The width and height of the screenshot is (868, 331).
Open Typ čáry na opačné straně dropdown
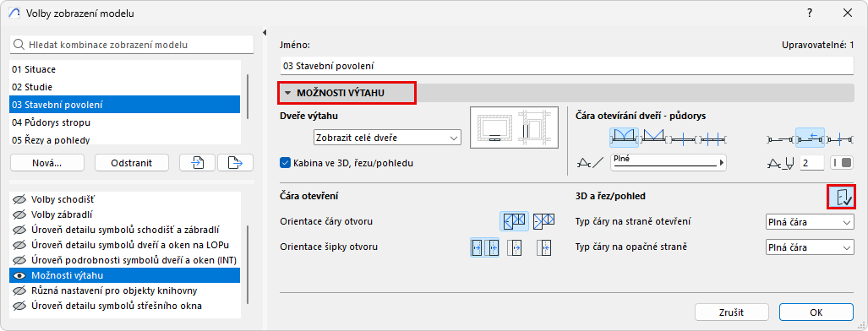click(809, 247)
